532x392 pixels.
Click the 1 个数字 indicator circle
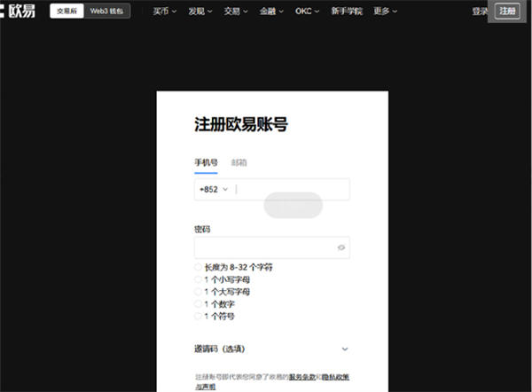pos(198,304)
